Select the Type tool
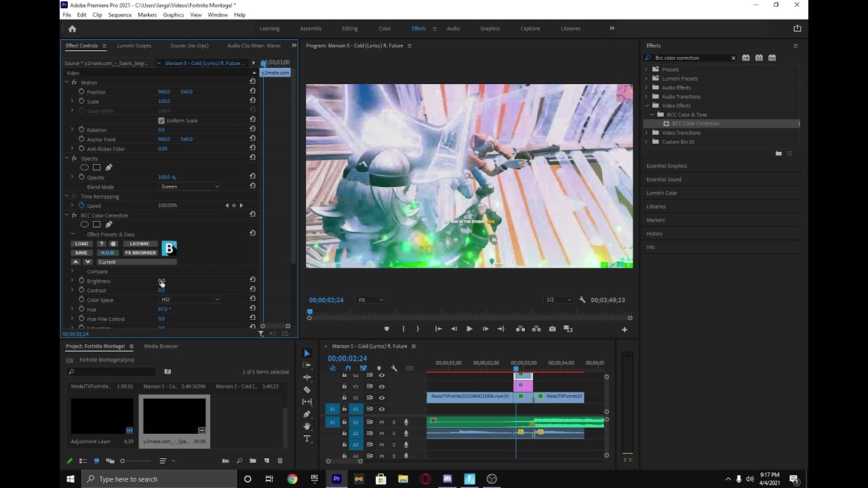 (x=307, y=439)
